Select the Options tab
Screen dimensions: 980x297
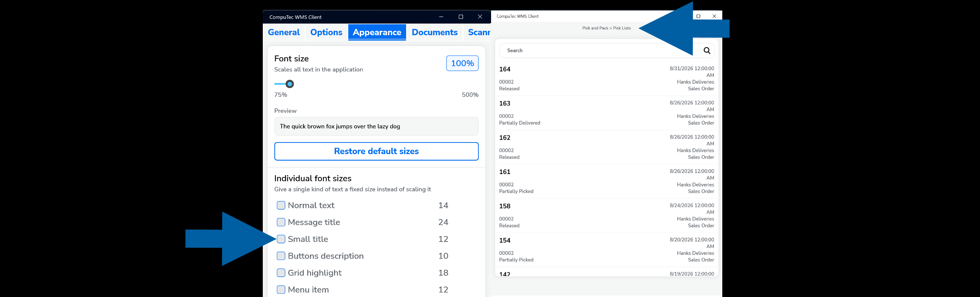[326, 32]
